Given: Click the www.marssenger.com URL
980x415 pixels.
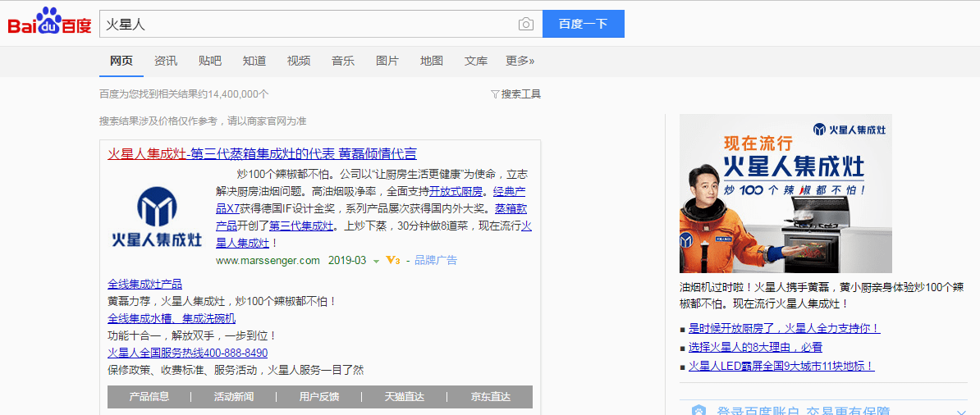Looking at the screenshot, I should [268, 260].
